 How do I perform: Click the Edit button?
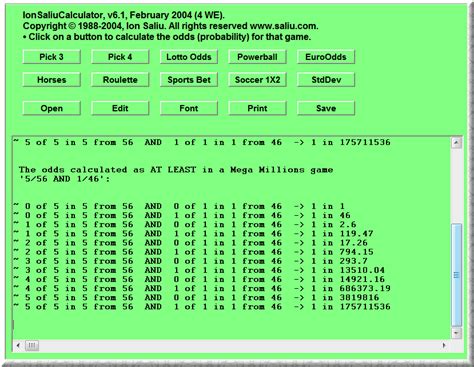click(120, 108)
